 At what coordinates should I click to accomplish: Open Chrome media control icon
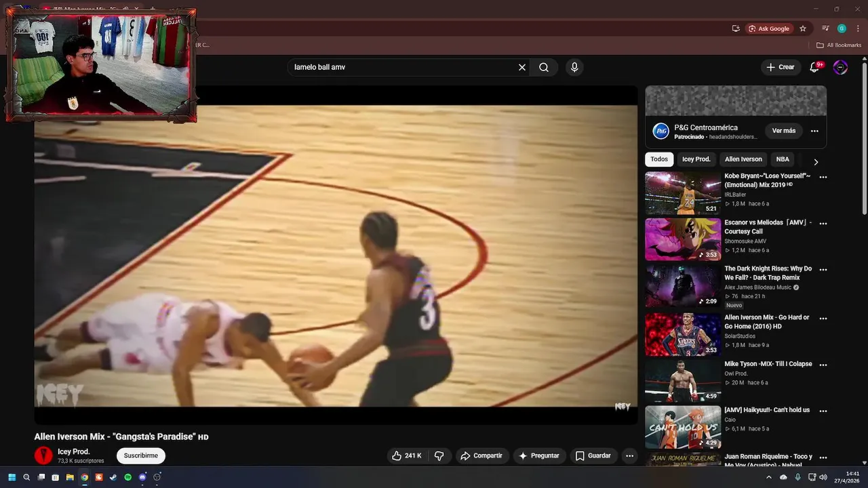(825, 28)
